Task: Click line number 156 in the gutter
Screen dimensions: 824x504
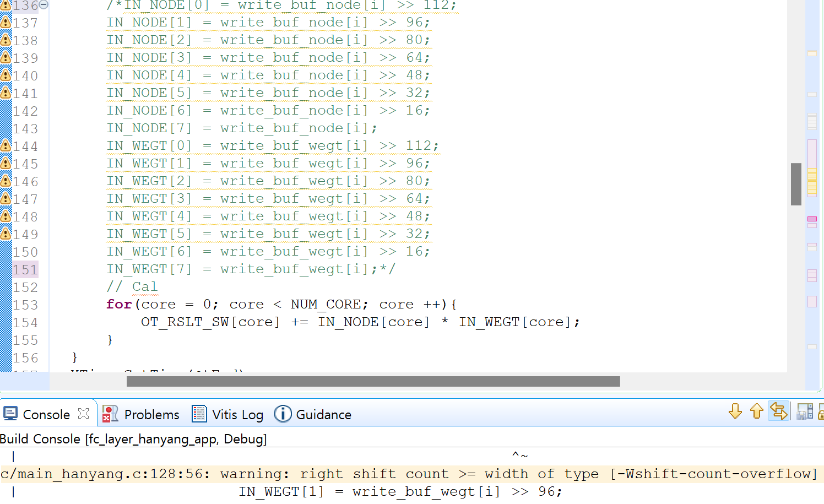Action: coord(25,357)
